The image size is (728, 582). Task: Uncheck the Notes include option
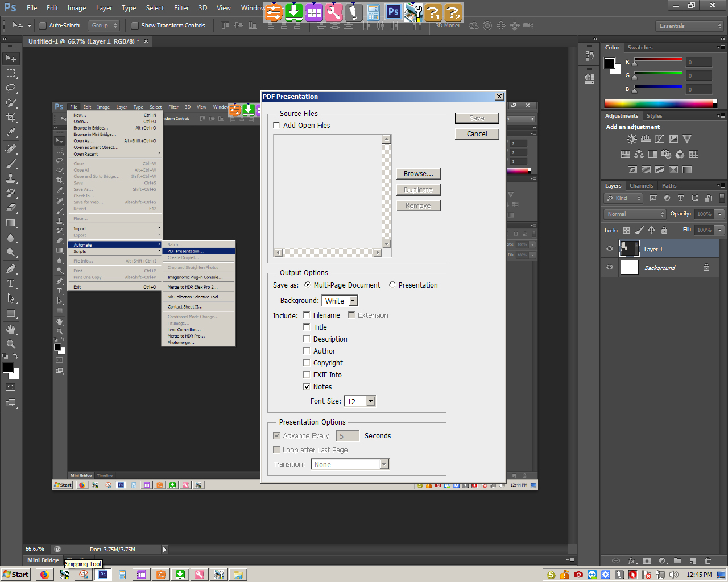(307, 386)
